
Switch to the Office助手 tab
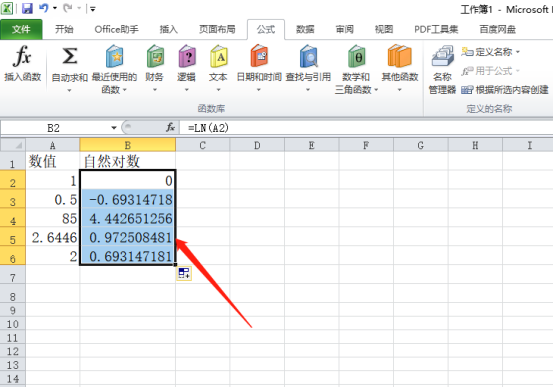coord(117,29)
